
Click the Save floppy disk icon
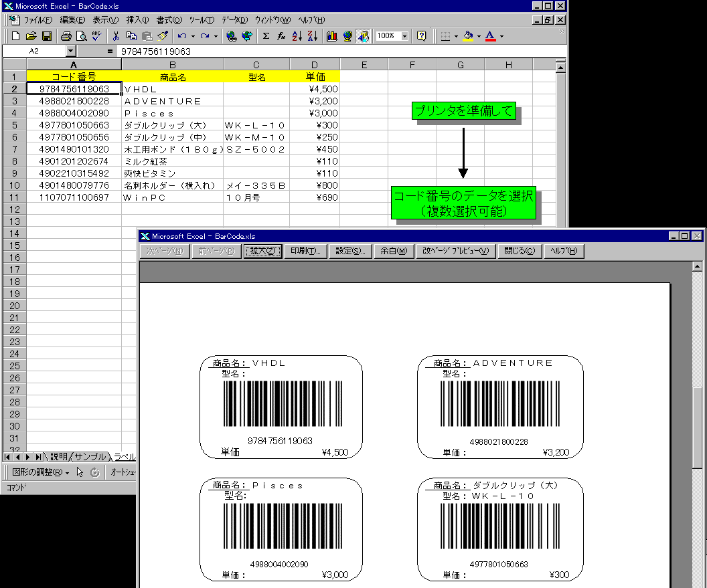[x=48, y=36]
